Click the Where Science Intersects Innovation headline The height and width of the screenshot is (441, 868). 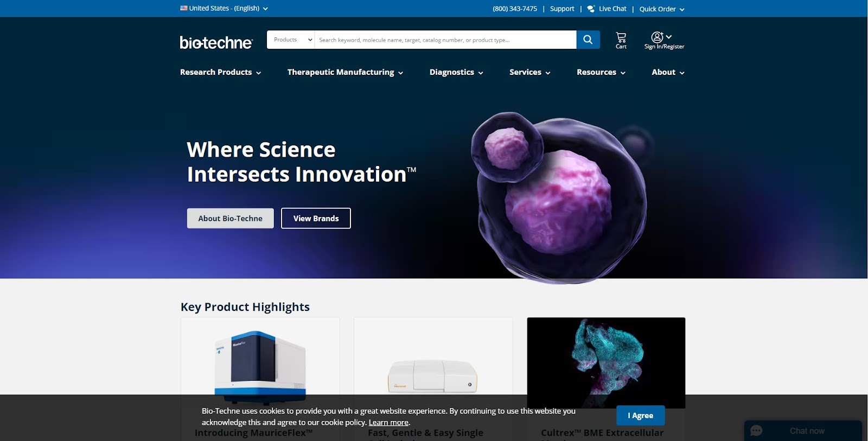click(302, 162)
